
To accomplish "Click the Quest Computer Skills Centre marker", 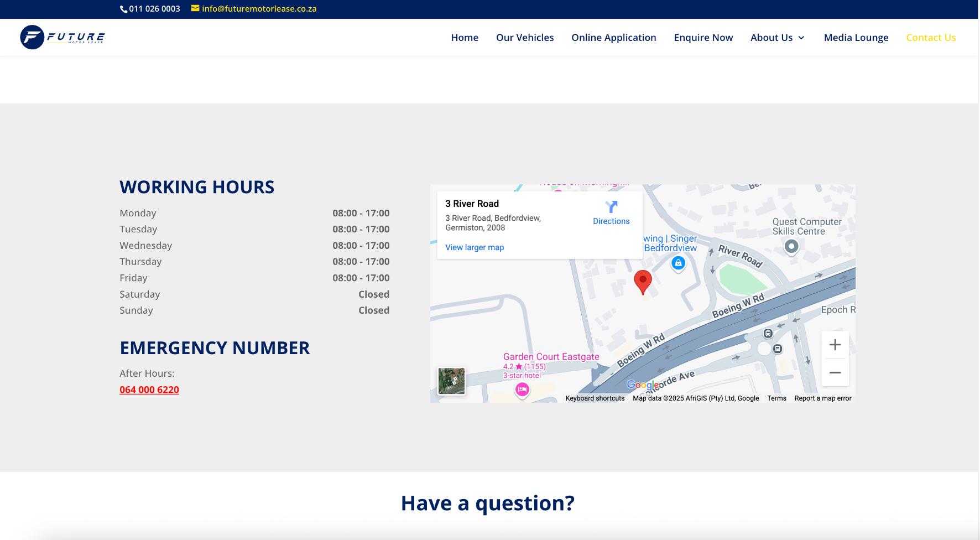I will coord(791,246).
